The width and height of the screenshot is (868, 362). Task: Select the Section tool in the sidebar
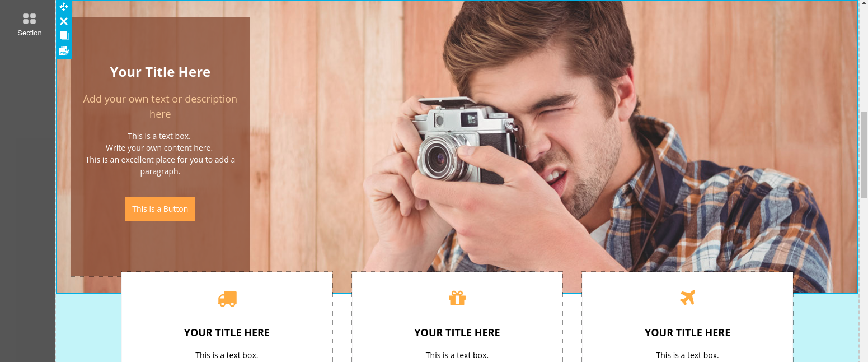pyautogui.click(x=29, y=25)
